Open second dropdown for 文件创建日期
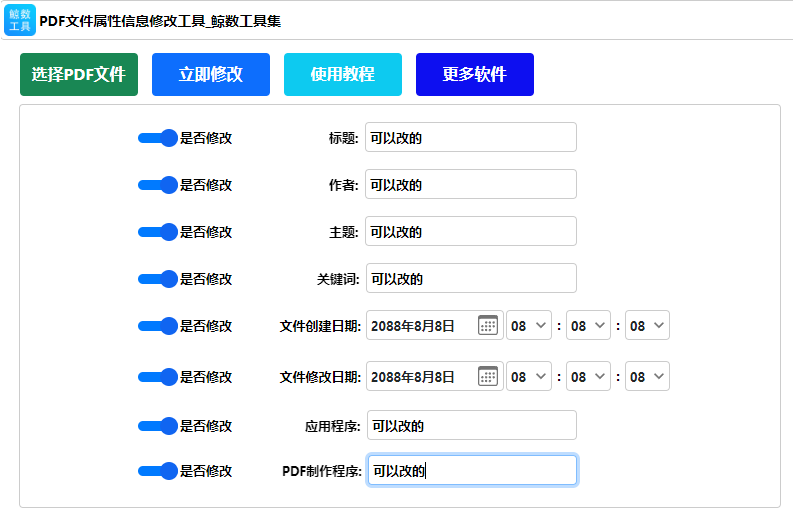This screenshot has width=800, height=515. [647, 325]
